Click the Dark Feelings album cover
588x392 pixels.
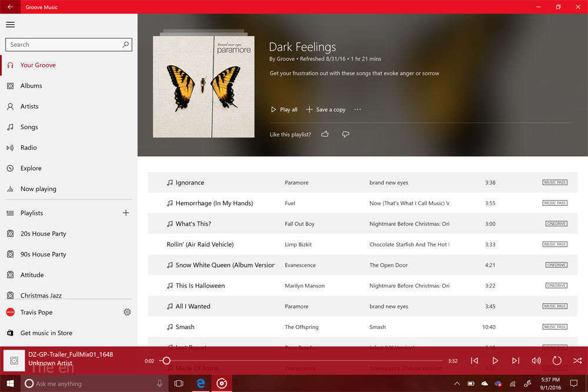[x=203, y=86]
